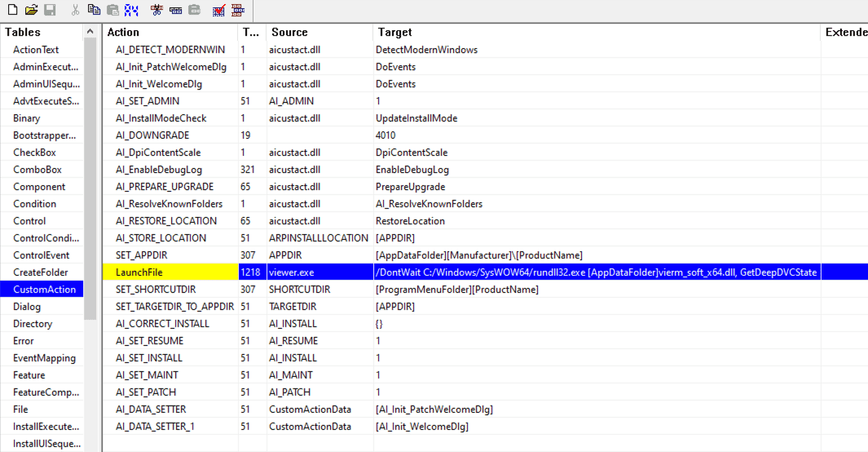868x452 pixels.
Task: Click the viewer.exe source cell
Action: pos(293,273)
